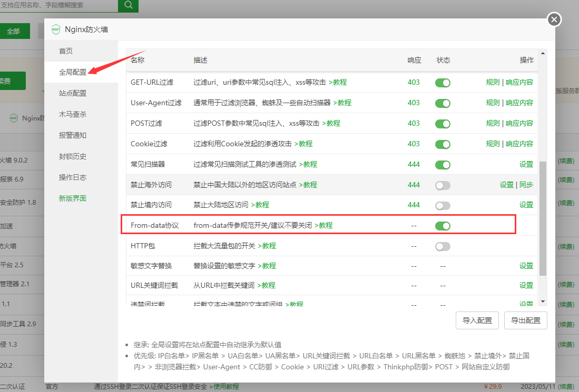Click the 导入配置 button
This screenshot has height=392, width=579.
pyautogui.click(x=477, y=320)
